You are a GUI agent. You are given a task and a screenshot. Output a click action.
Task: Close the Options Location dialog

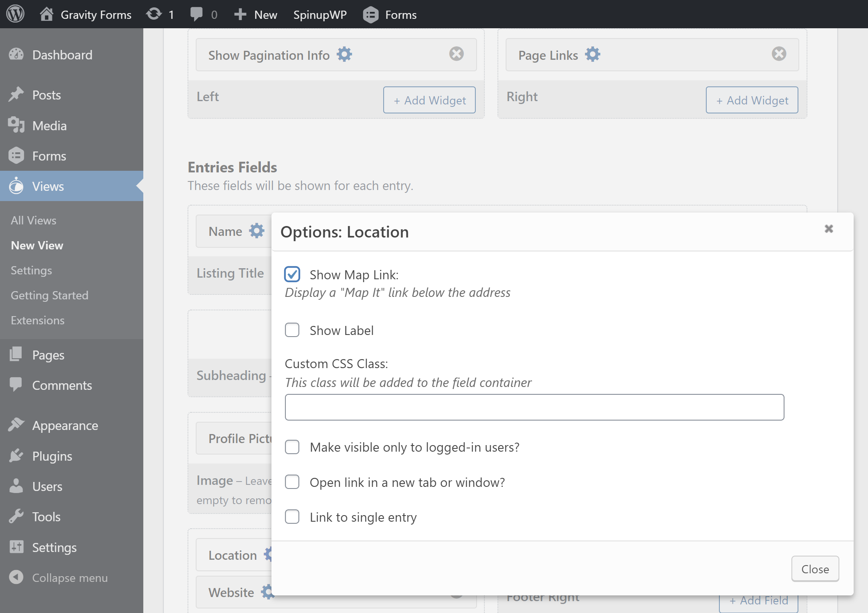(815, 568)
